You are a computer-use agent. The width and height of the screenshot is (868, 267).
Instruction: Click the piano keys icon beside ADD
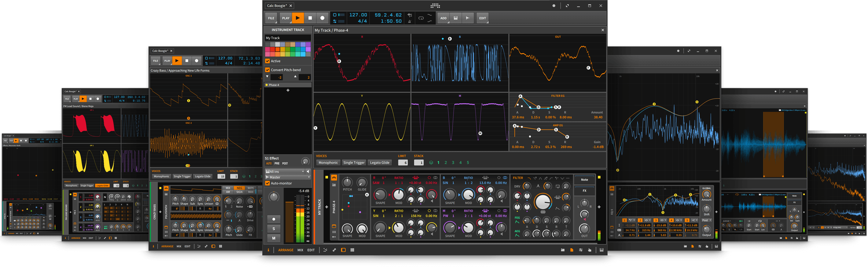pyautogui.click(x=456, y=18)
